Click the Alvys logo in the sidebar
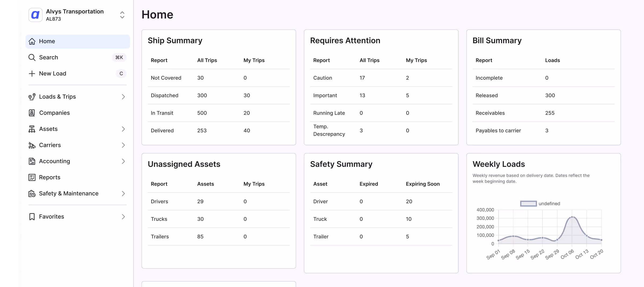 (x=35, y=15)
